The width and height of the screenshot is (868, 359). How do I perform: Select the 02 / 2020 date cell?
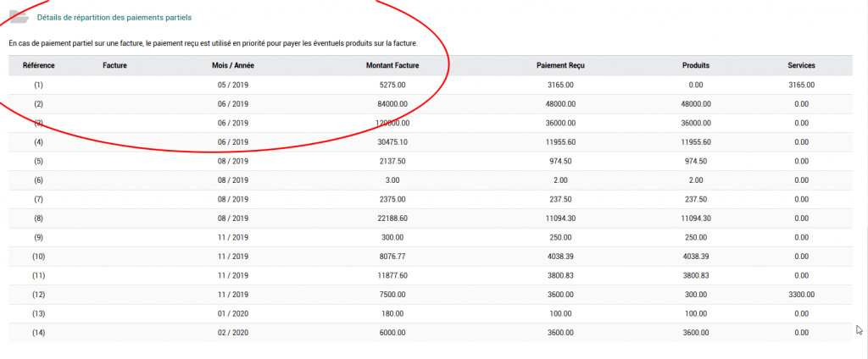[233, 333]
